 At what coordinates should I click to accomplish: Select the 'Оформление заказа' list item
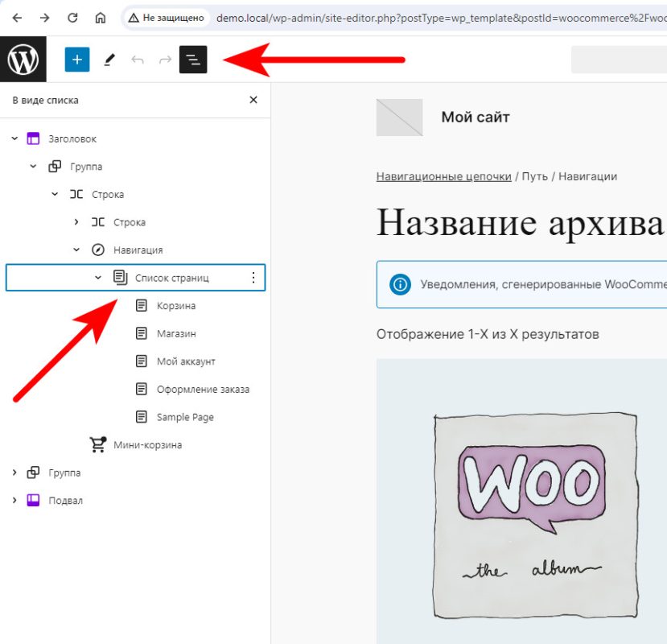(x=203, y=389)
